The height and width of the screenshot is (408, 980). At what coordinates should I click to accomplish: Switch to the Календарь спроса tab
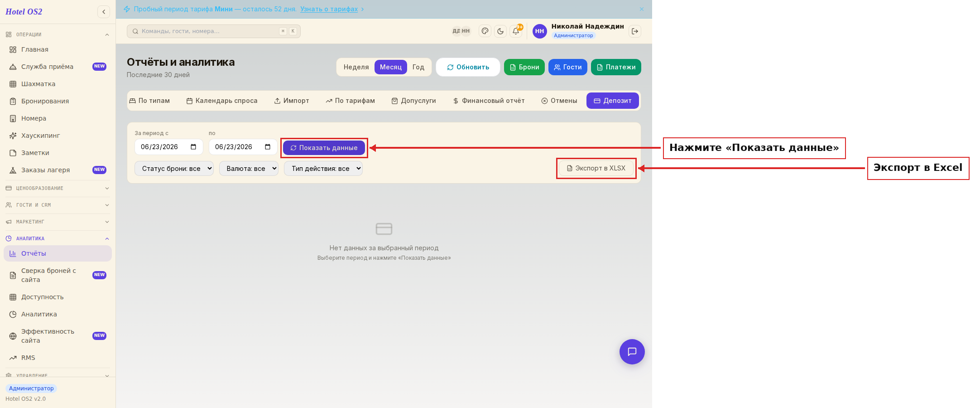click(222, 101)
